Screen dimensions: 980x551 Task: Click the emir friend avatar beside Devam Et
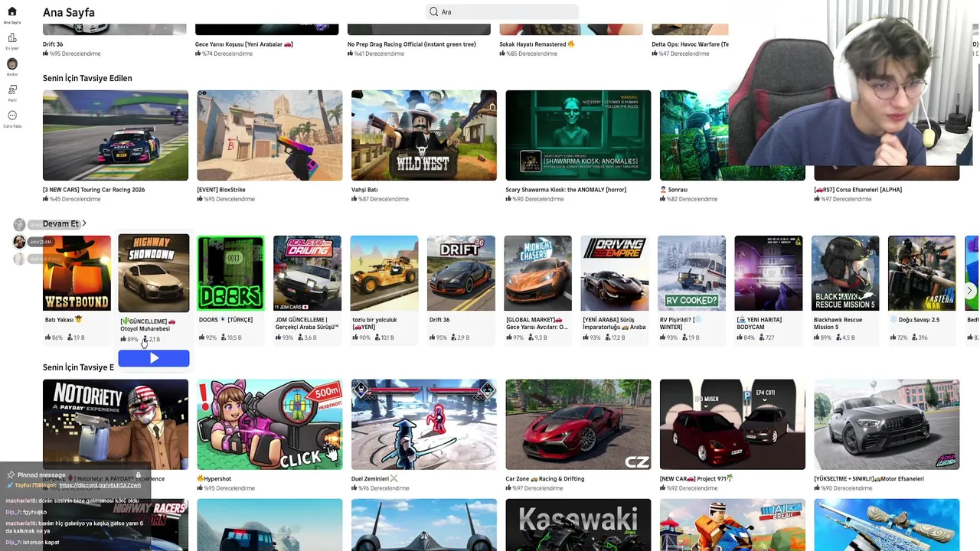pyautogui.click(x=19, y=242)
